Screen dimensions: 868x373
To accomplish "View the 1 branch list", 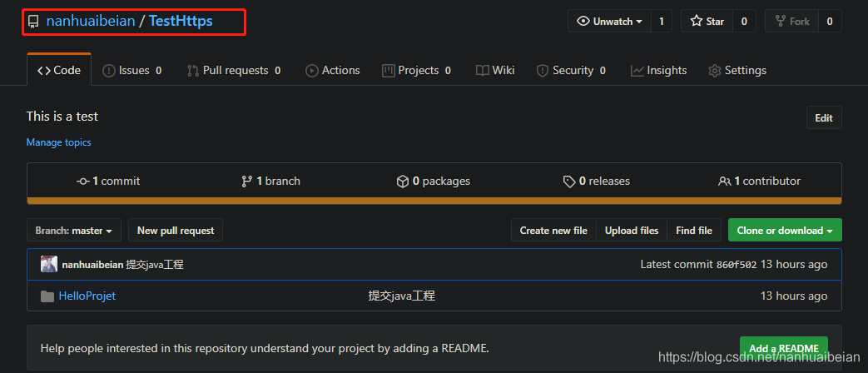I will 270,181.
